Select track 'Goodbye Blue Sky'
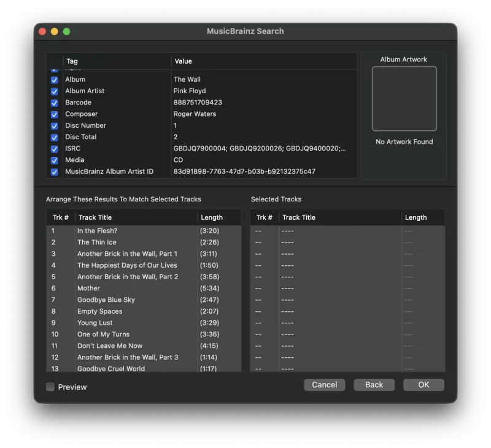 (144, 300)
